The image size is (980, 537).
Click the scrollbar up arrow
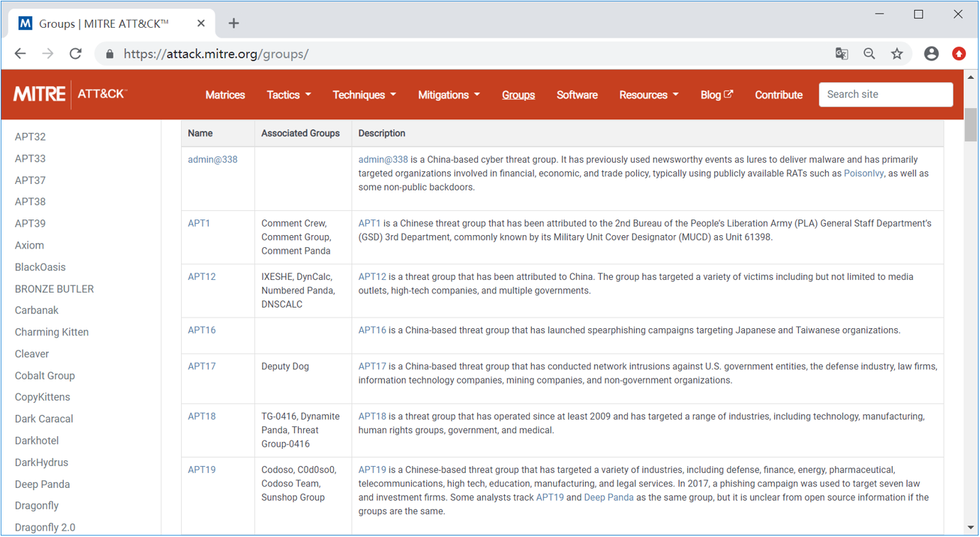[x=971, y=76]
